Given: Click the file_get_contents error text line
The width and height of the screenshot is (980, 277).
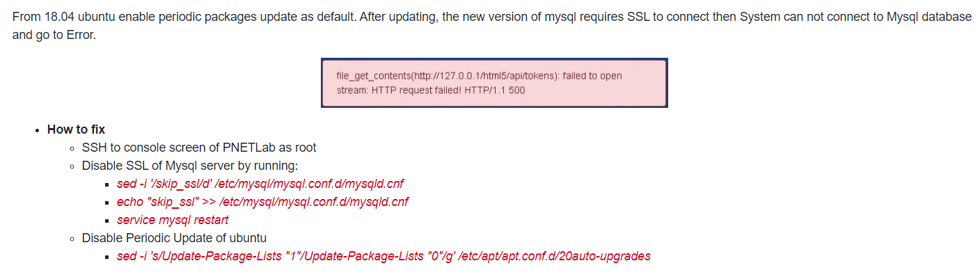Looking at the screenshot, I should 479,75.
